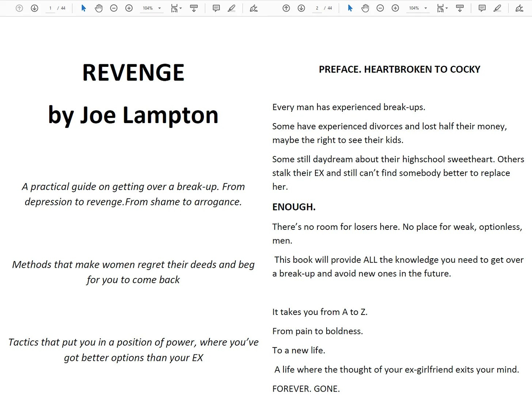Open the sign pen tool in page 1 toolbar

point(254,8)
